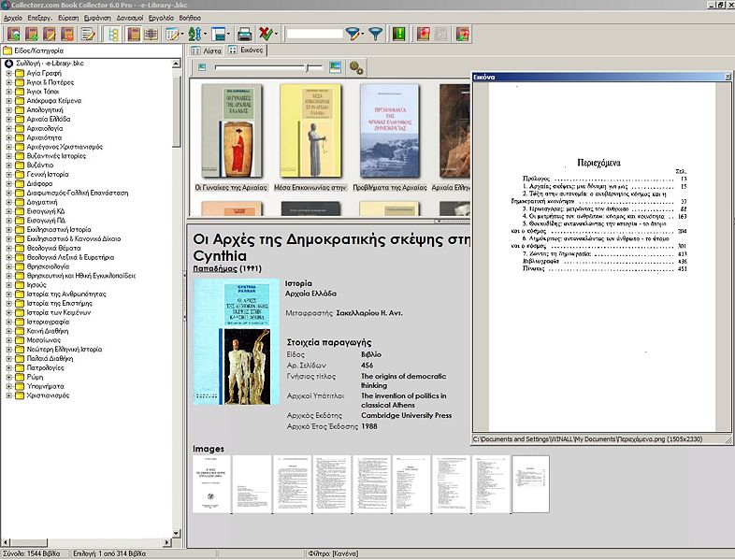Adjust the thumbnail size slider handle
This screenshot has height=560, width=735.
307,68
